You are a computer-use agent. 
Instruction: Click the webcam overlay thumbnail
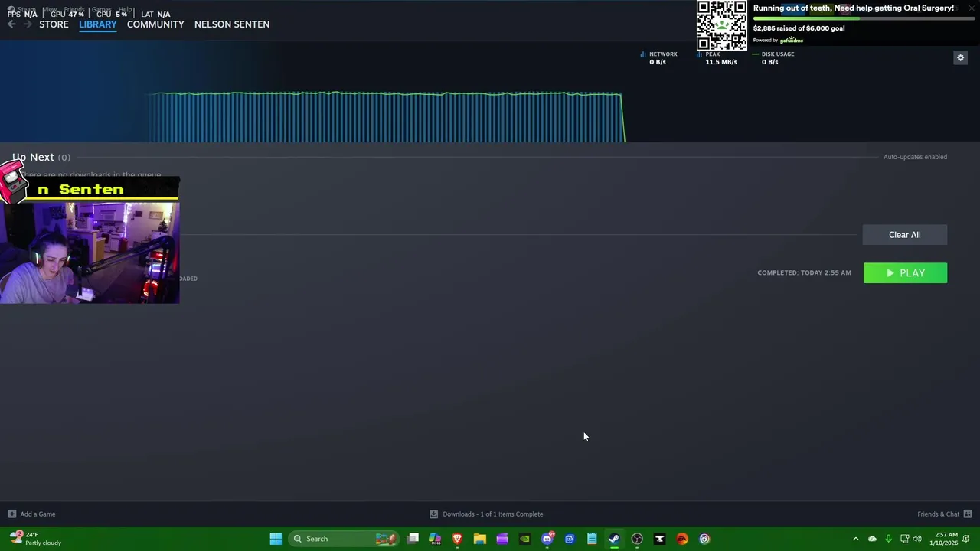click(x=90, y=253)
